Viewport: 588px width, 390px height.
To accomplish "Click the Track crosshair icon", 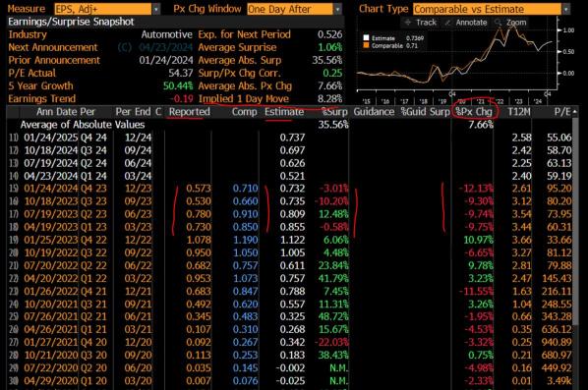I will [408, 23].
